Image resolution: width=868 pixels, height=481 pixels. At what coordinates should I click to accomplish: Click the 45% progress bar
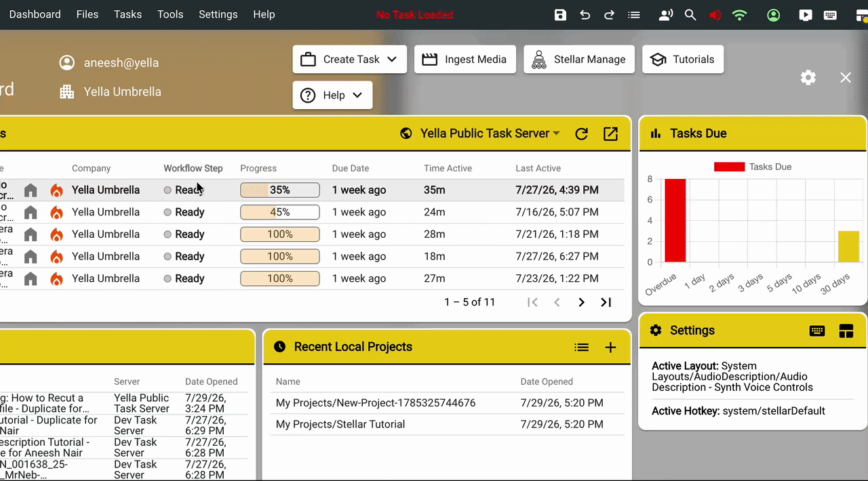tap(280, 212)
